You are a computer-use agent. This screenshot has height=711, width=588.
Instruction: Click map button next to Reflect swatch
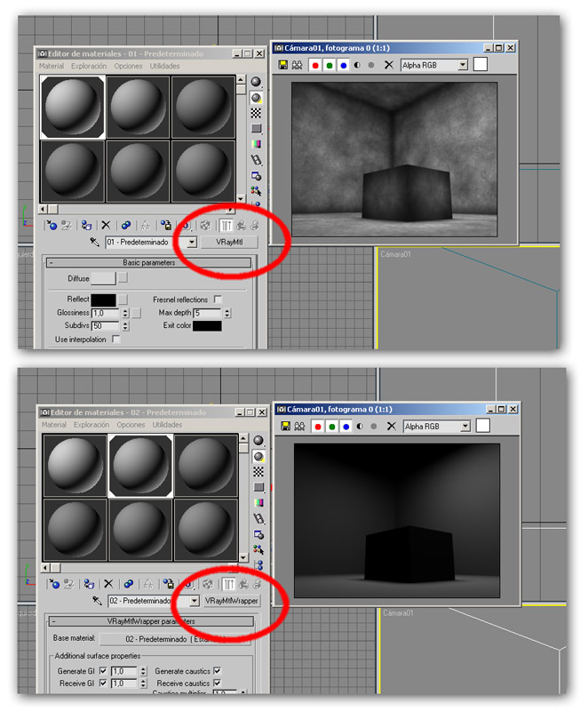pos(123,300)
